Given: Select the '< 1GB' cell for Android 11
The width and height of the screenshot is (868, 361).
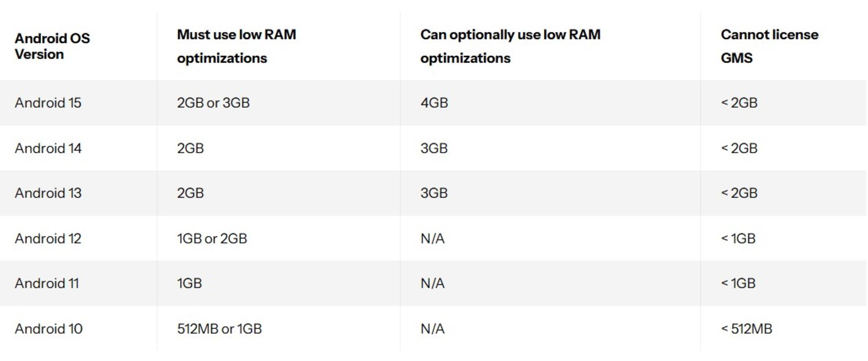Looking at the screenshot, I should [x=738, y=283].
